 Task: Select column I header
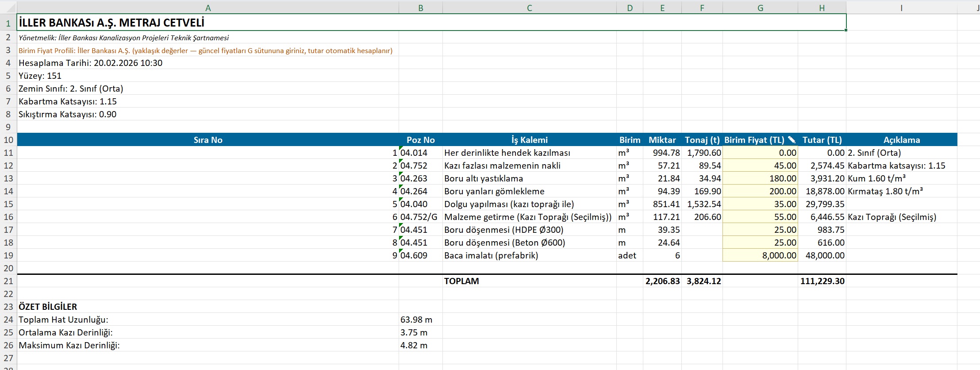[901, 8]
